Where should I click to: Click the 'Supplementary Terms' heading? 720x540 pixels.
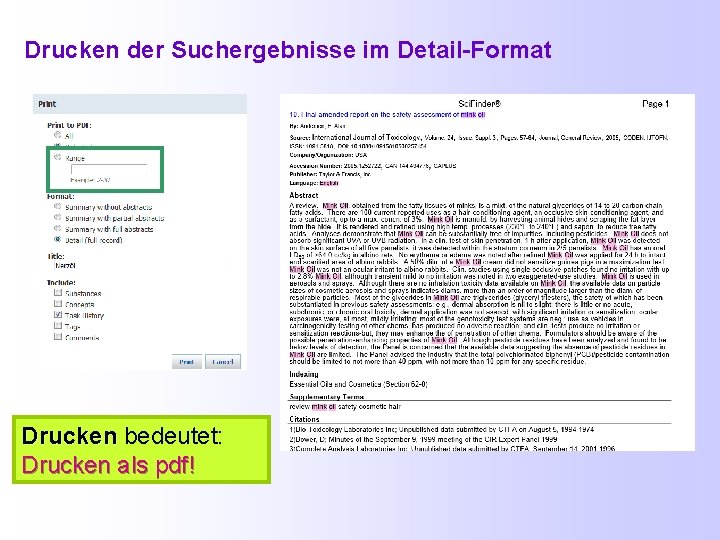pyautogui.click(x=326, y=397)
